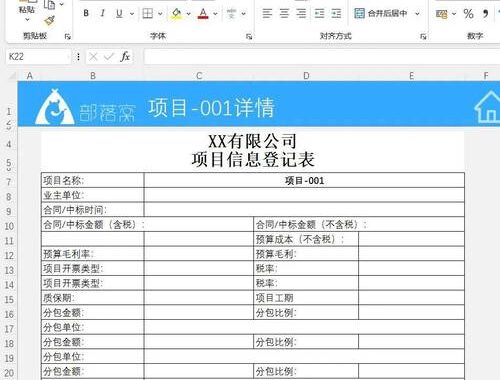Open font settings dialog launcher
This screenshot has height=380, width=500.
pyautogui.click(x=249, y=36)
